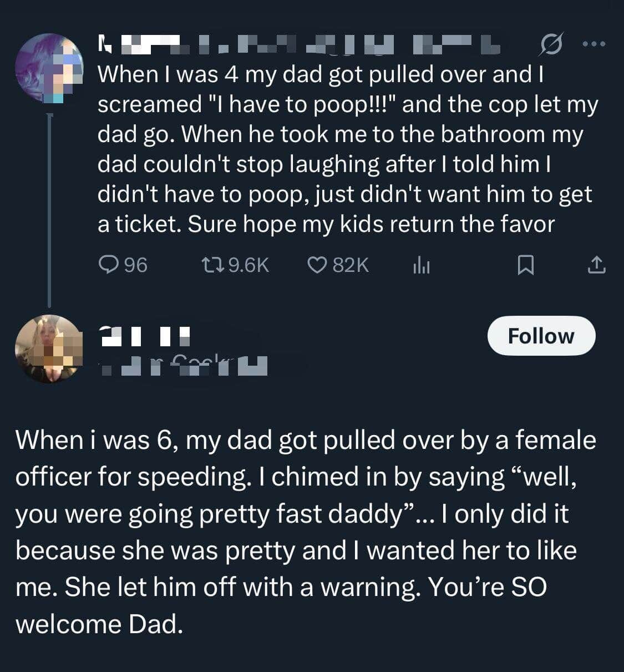The width and height of the screenshot is (624, 672).
Task: Open the view analytics bar chart icon
Action: coord(421,266)
